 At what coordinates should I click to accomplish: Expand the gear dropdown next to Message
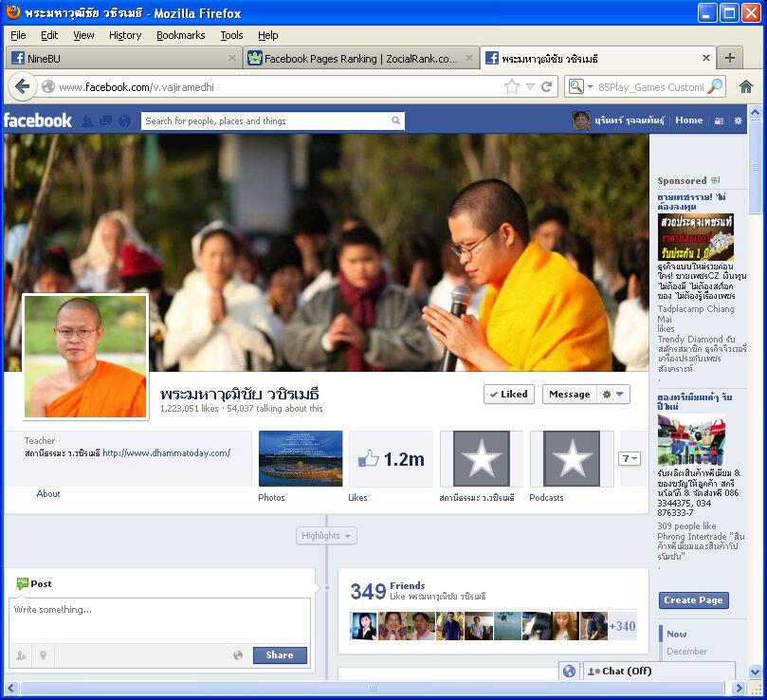click(x=613, y=395)
